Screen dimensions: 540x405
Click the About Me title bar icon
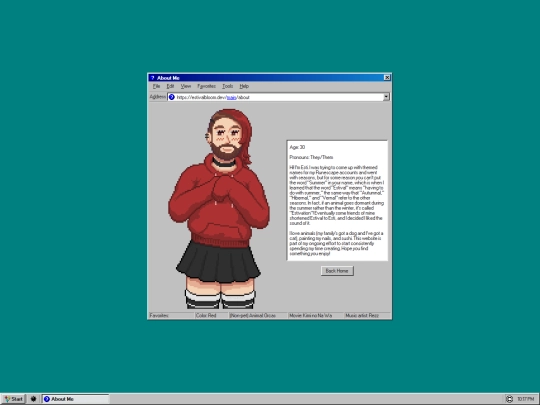click(153, 78)
